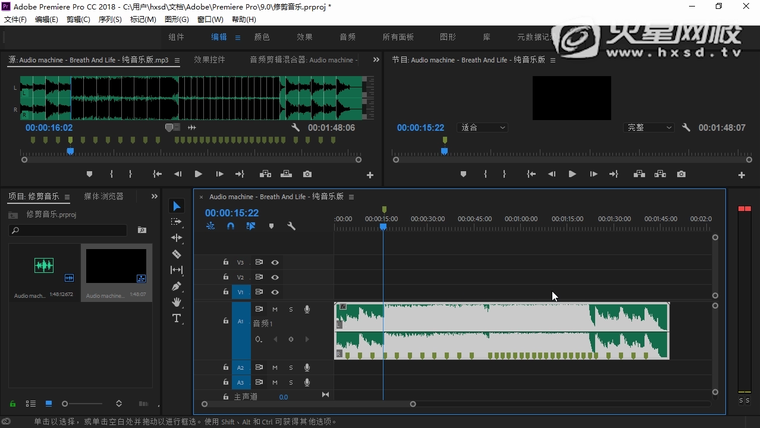Open the Program monitor zoom level dropdown

click(x=484, y=128)
